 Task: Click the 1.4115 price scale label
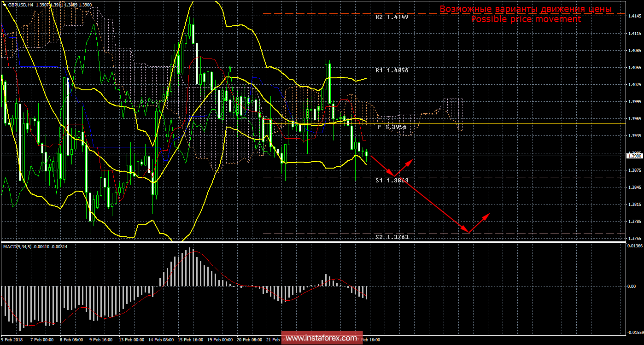(634, 34)
